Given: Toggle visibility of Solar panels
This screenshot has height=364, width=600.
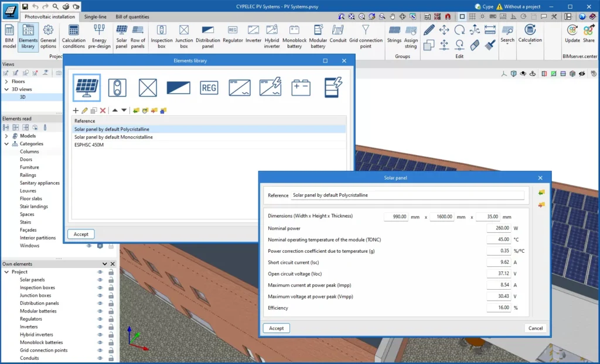Looking at the screenshot, I should pos(100,280).
